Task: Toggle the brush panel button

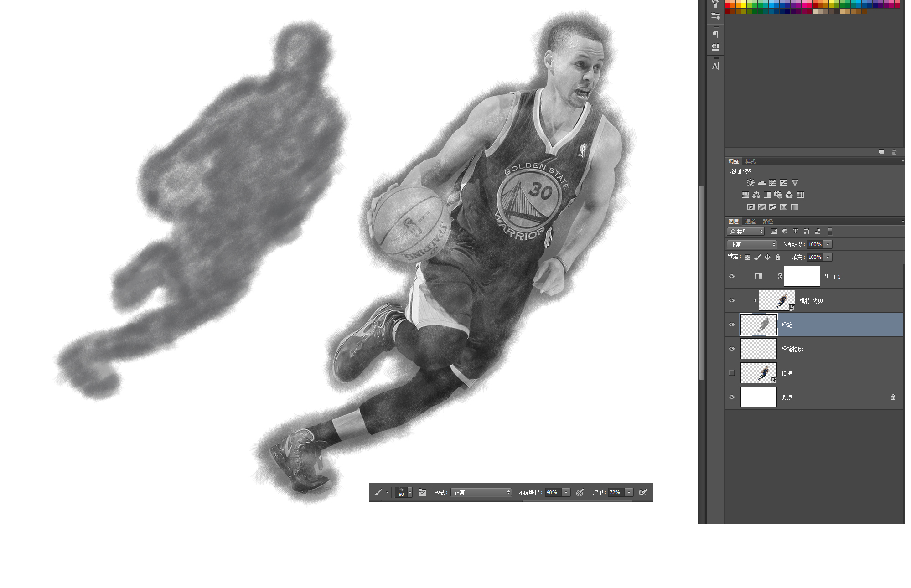Action: pyautogui.click(x=422, y=493)
